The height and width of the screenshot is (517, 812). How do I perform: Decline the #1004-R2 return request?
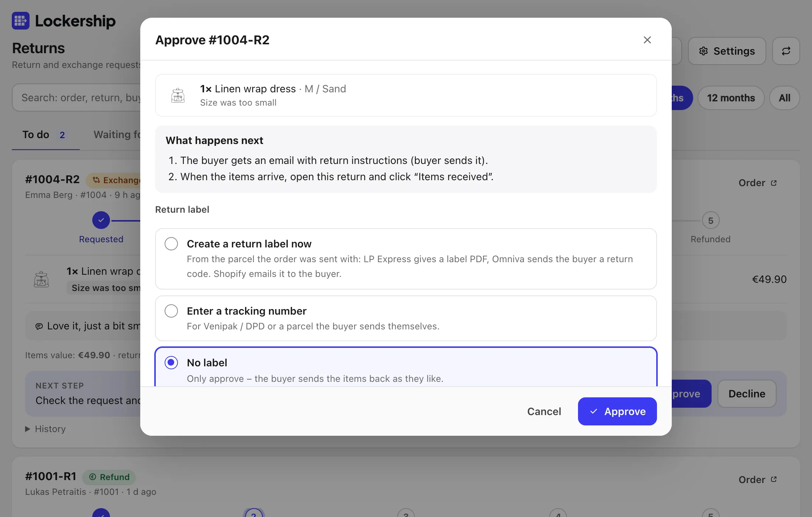747,394
